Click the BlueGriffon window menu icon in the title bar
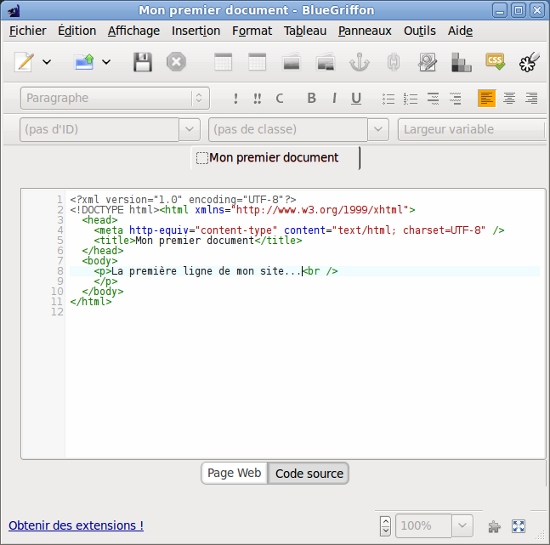This screenshot has height=545, width=550. pos(13,11)
